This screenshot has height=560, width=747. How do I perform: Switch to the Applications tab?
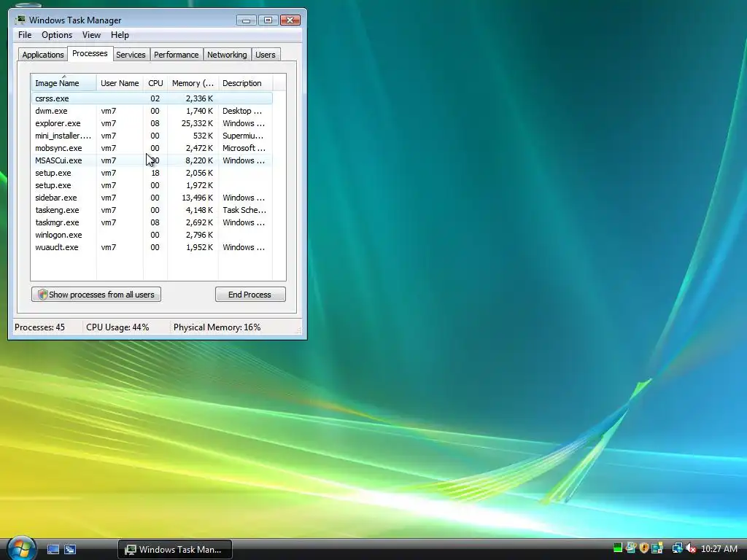[43, 55]
